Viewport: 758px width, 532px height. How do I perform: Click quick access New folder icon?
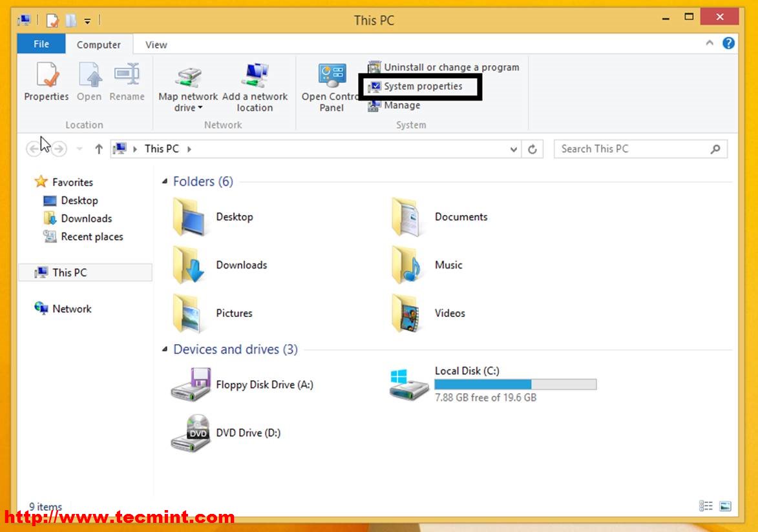point(71,20)
